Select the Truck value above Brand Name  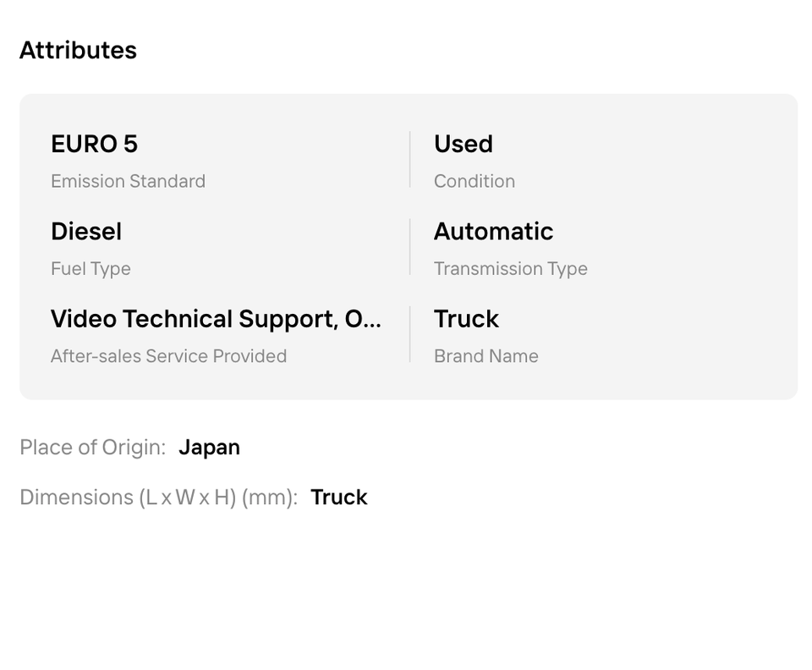466,319
